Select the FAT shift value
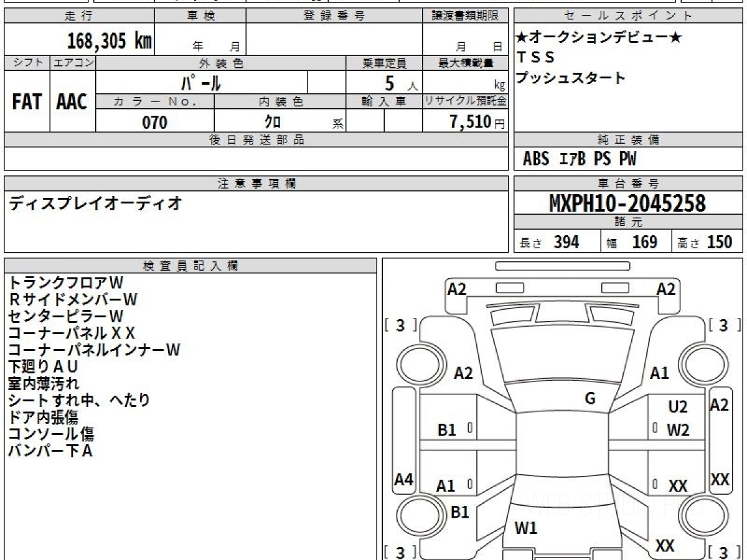The width and height of the screenshot is (747, 560). 27,102
